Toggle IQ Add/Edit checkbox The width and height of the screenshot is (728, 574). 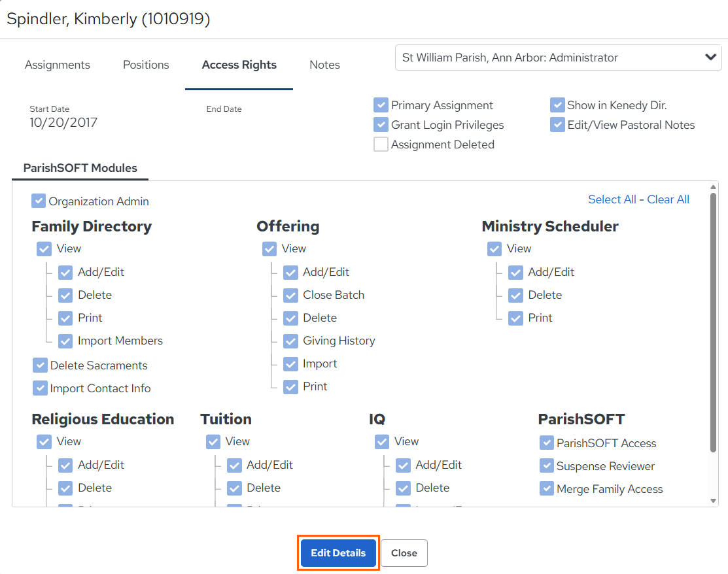pos(404,465)
